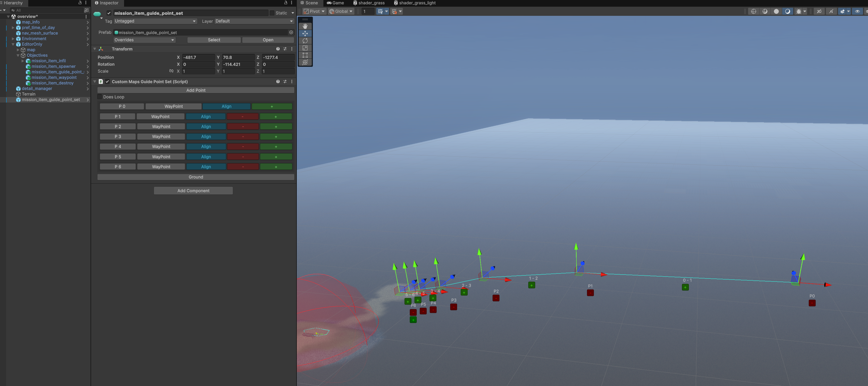Click the Position X input field
This screenshot has width=868, height=386.
click(198, 57)
